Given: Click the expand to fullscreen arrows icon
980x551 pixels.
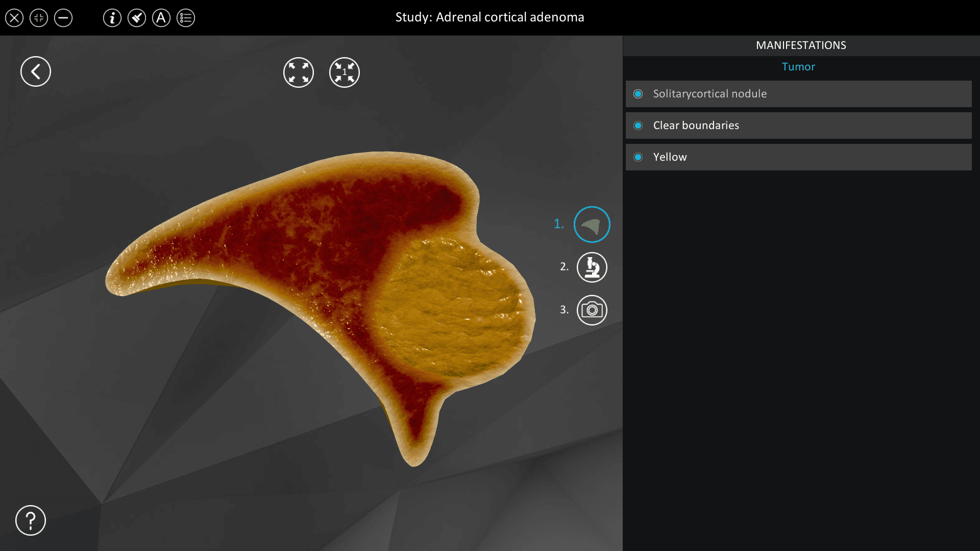Looking at the screenshot, I should (x=299, y=72).
